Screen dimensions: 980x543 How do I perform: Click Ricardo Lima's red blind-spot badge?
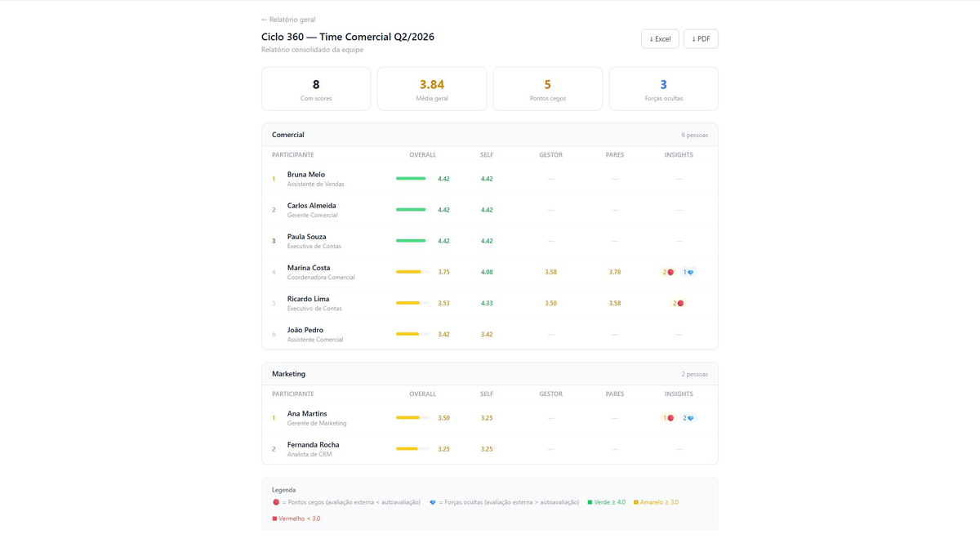pos(679,303)
